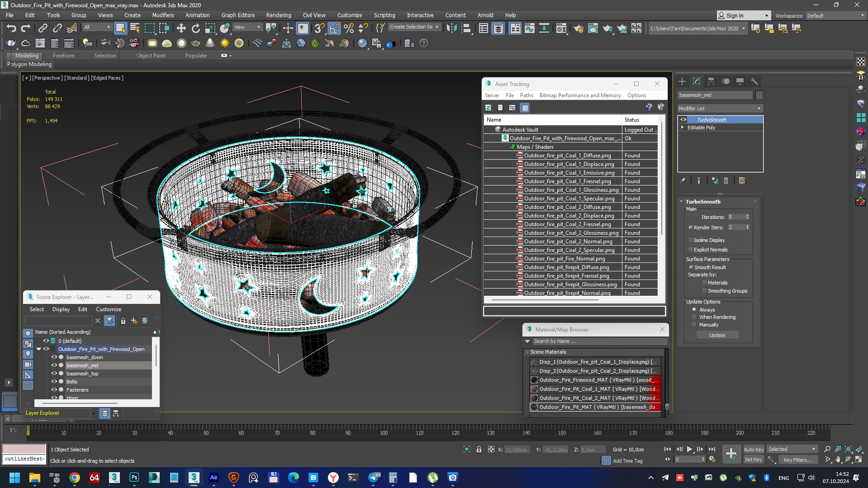Enable Explicit Normals checkbox

click(x=691, y=250)
